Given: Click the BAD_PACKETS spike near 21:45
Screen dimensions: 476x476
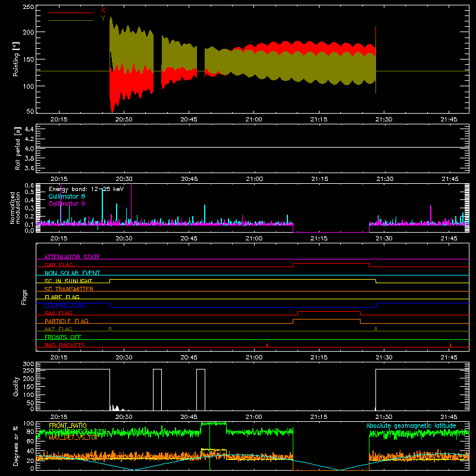Looking at the screenshot, I should tap(450, 345).
